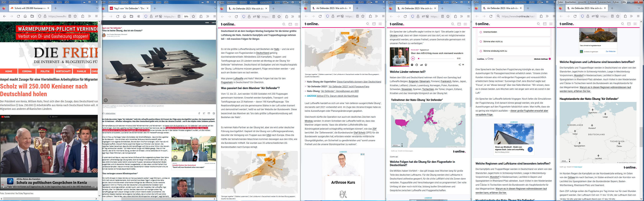Reload the Freie Welt page
This screenshot has height=201, width=644.
tap(18, 16)
